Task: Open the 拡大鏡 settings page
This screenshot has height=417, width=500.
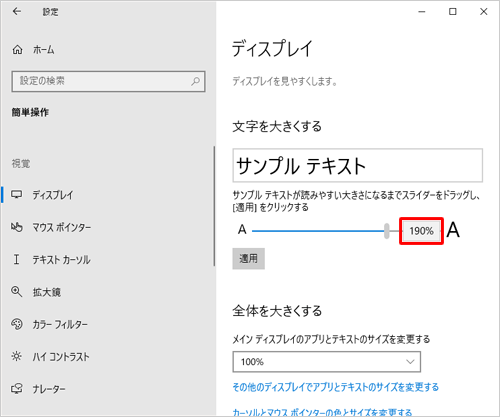Action: [36, 292]
